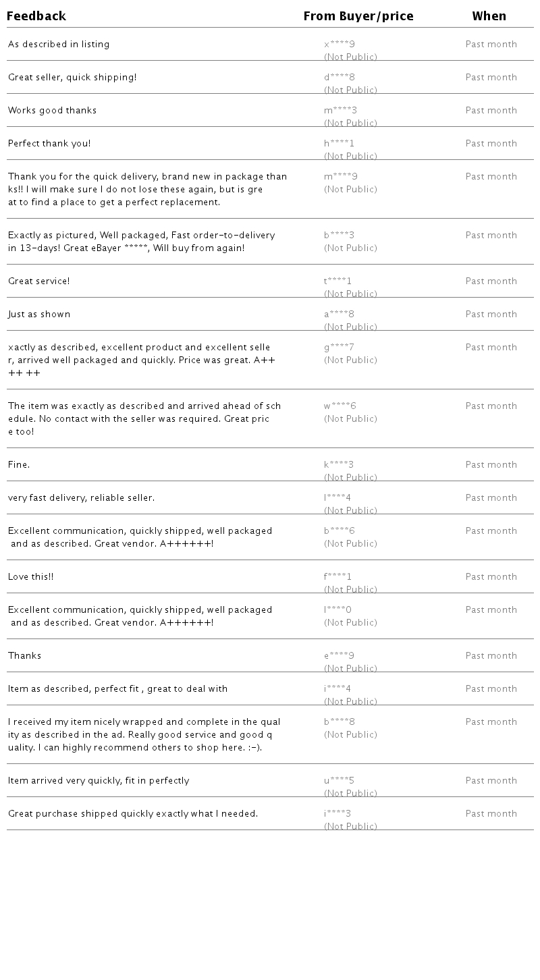Click "Just as shown" feedback text

(x=39, y=315)
